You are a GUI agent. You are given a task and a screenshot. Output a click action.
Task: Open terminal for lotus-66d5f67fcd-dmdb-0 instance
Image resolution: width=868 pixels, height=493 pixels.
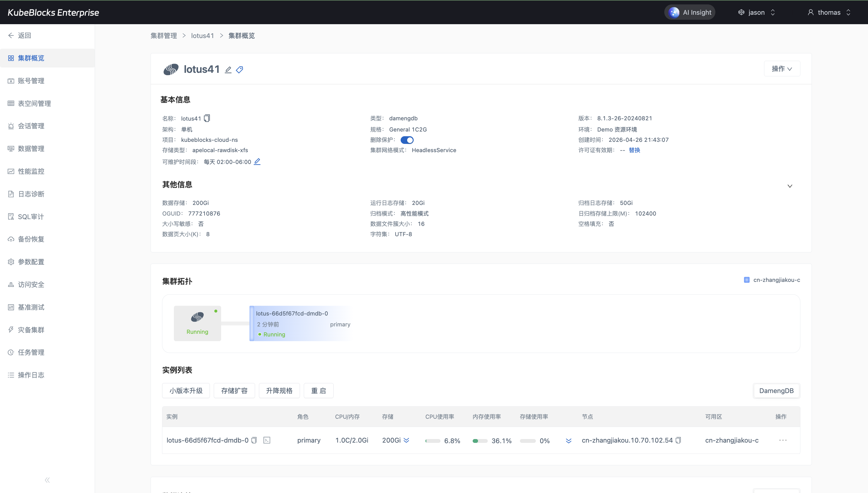(267, 440)
